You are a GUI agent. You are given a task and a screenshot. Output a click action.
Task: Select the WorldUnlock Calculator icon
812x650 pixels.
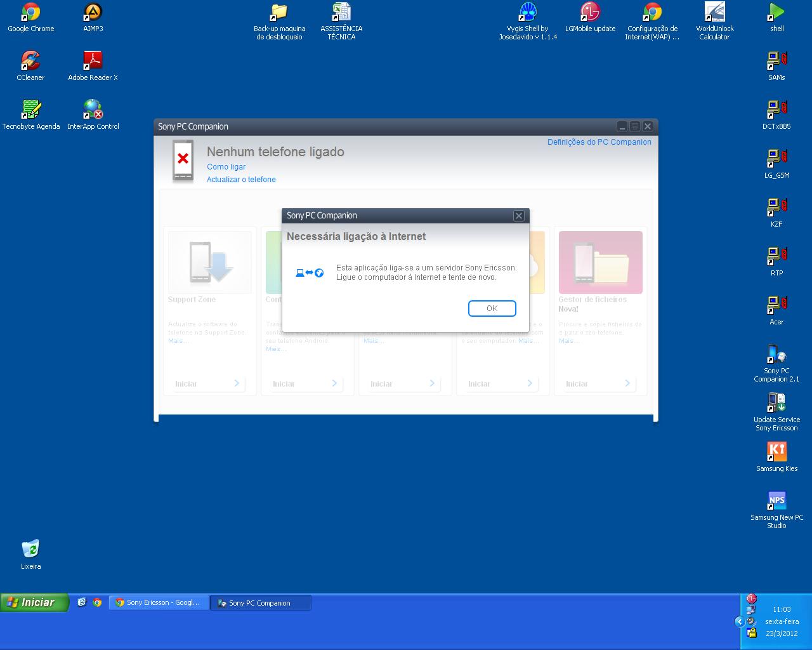714,22
